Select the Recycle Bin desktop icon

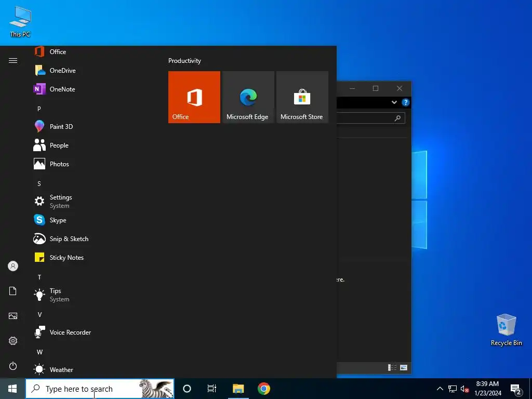506,330
